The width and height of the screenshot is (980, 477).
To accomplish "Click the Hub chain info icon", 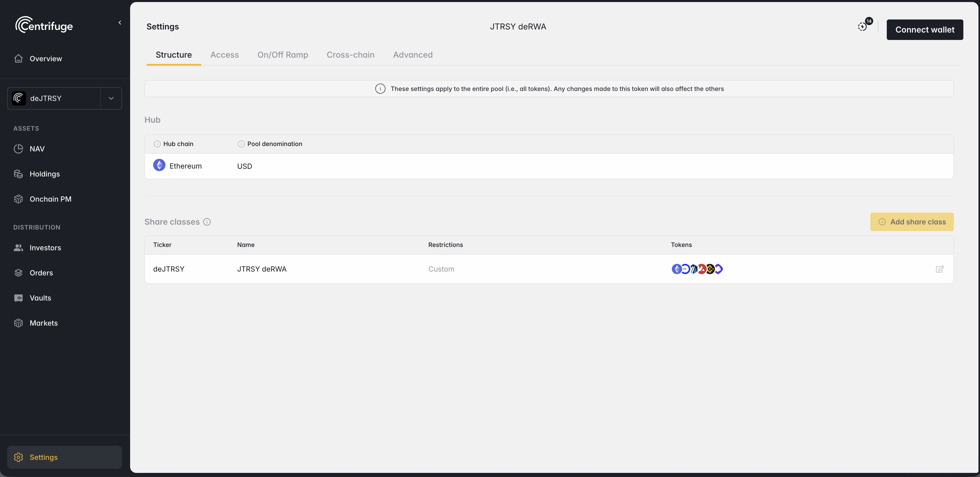I will [157, 144].
